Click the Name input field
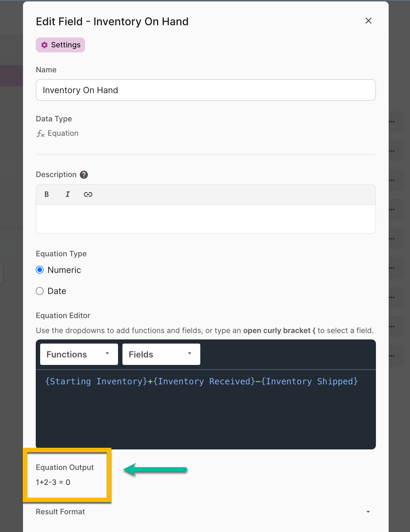The image size is (410, 532). coord(206,90)
